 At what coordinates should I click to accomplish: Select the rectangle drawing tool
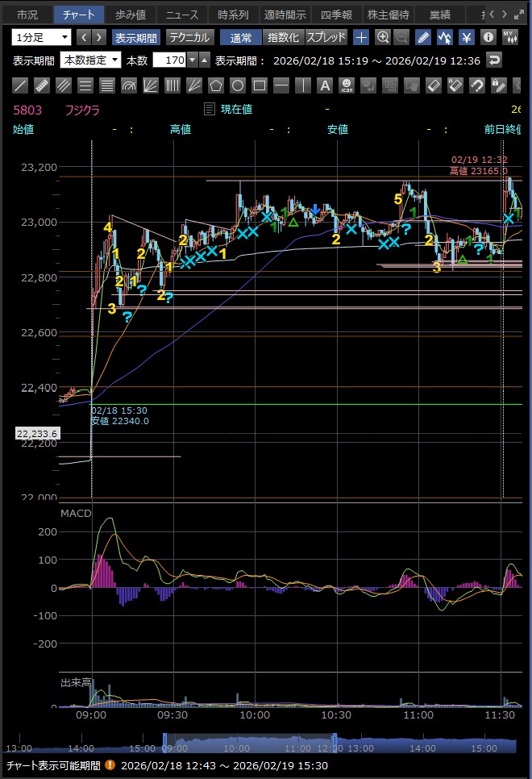pyautogui.click(x=260, y=85)
